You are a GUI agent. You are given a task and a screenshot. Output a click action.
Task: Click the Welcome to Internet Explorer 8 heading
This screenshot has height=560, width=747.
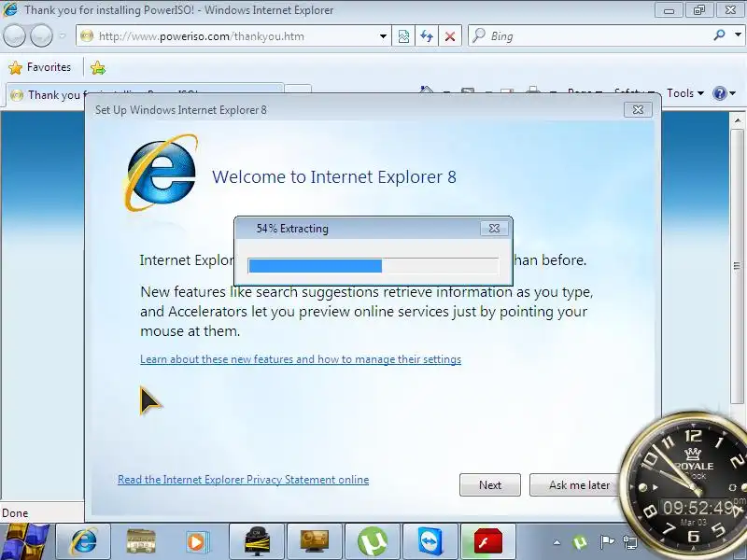[x=334, y=177]
